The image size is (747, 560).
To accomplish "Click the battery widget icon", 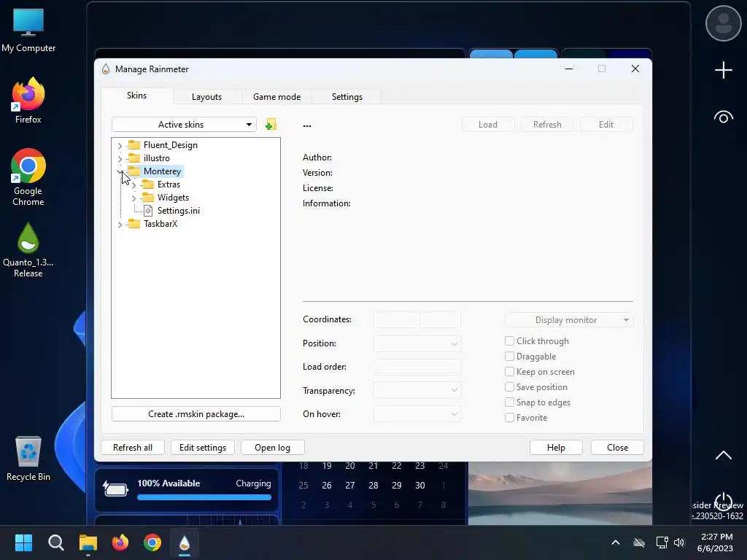I will coord(116,489).
